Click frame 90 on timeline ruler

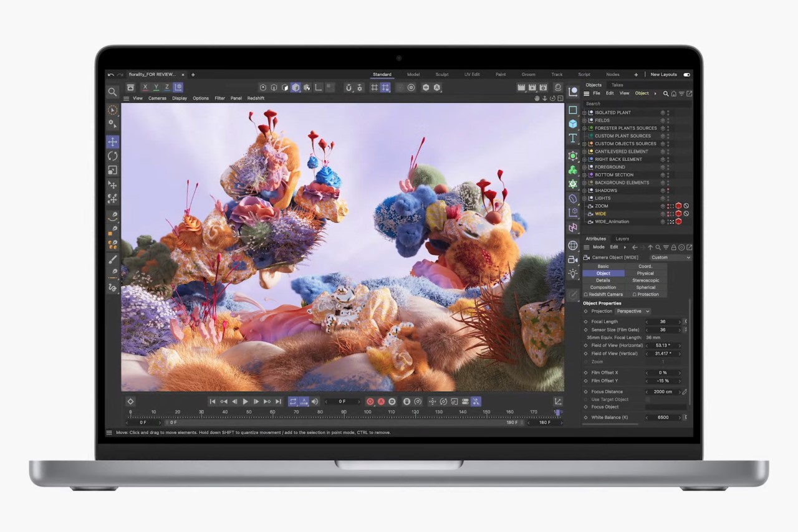pos(344,412)
